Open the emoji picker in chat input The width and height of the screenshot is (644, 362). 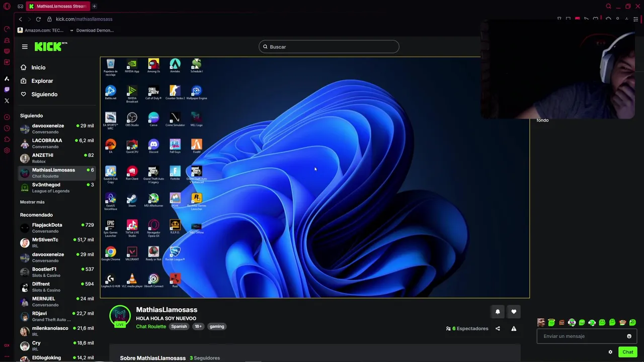click(x=629, y=336)
